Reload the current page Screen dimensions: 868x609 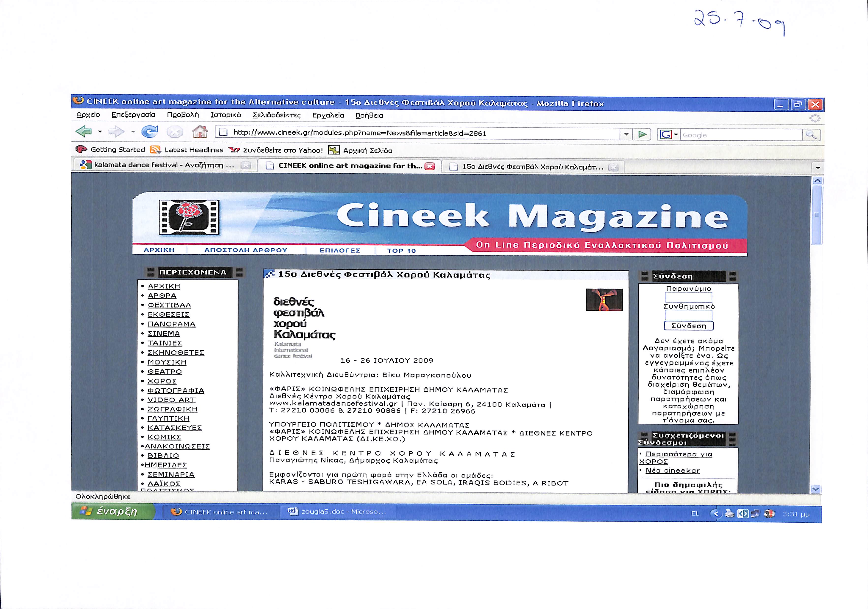point(150,132)
